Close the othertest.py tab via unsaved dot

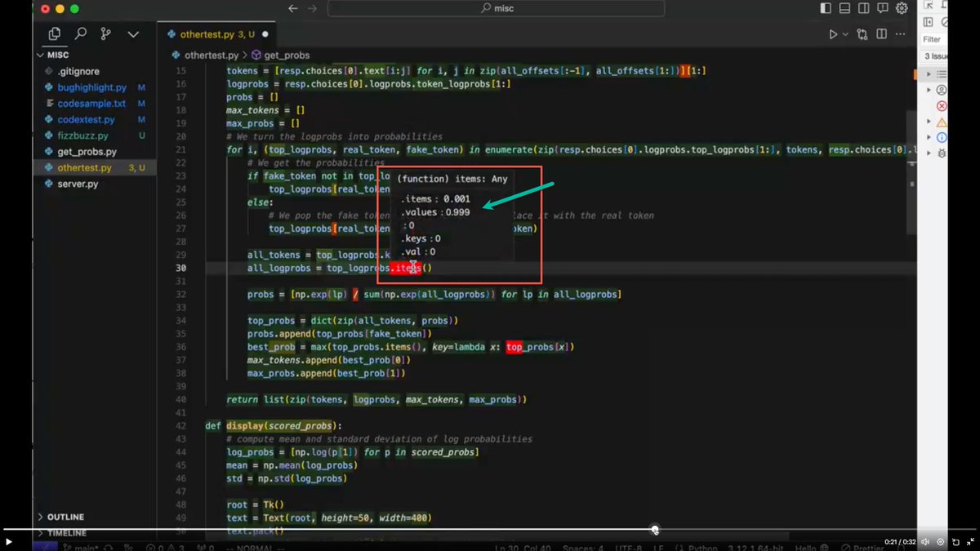265,34
